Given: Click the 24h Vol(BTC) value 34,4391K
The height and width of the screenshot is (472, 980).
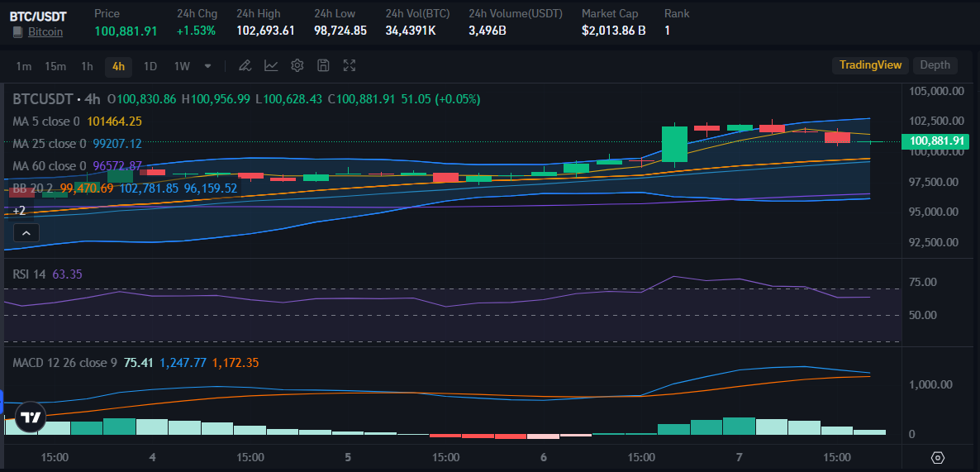Looking at the screenshot, I should click(x=411, y=31).
